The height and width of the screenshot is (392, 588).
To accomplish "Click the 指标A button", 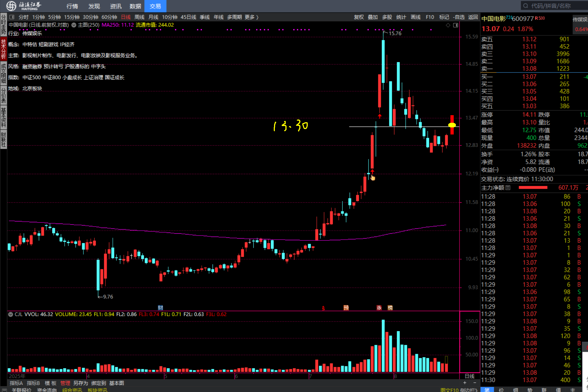I will click(x=16, y=383).
